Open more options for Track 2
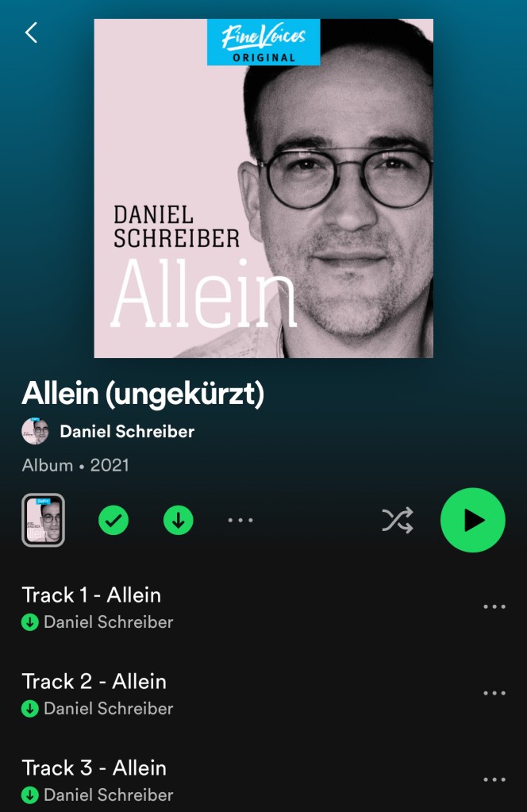This screenshot has width=527, height=812. [494, 693]
